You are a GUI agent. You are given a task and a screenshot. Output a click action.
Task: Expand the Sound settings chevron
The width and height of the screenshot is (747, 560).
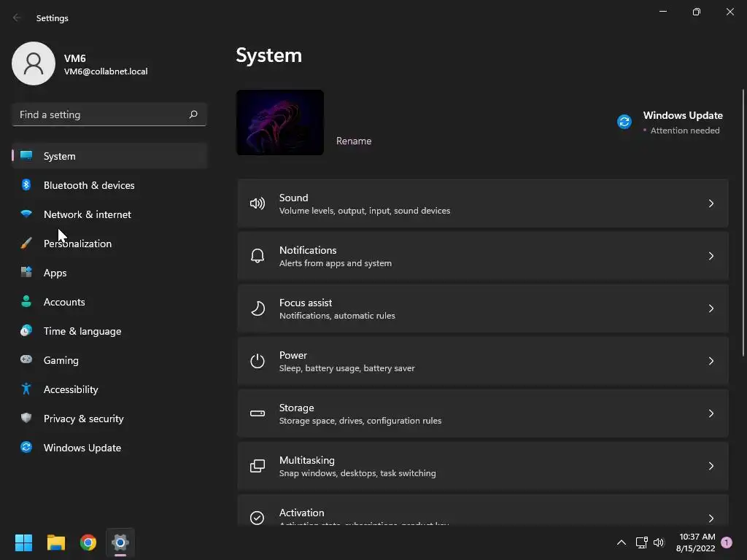[711, 203]
